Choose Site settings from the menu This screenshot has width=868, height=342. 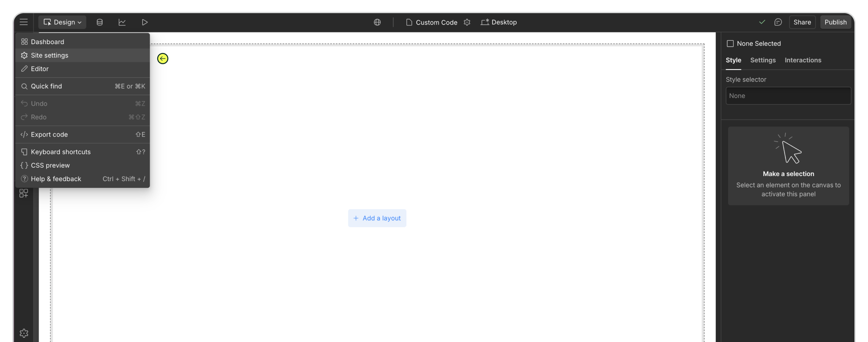83,55
